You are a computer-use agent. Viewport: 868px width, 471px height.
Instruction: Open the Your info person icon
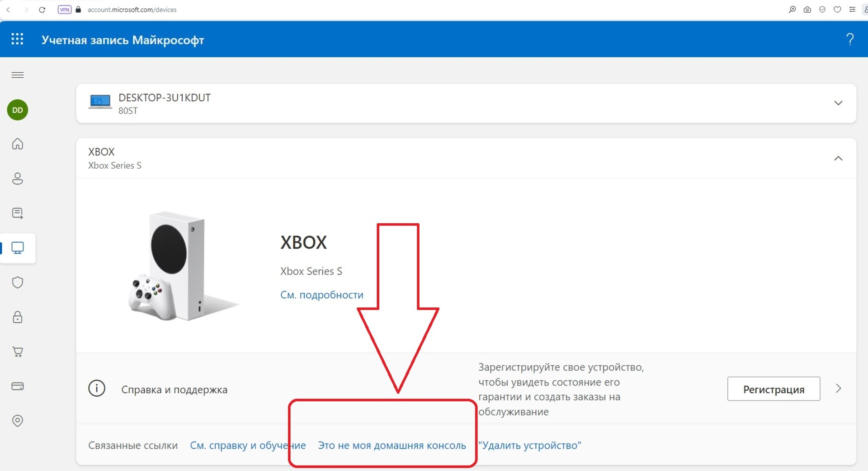(x=18, y=179)
